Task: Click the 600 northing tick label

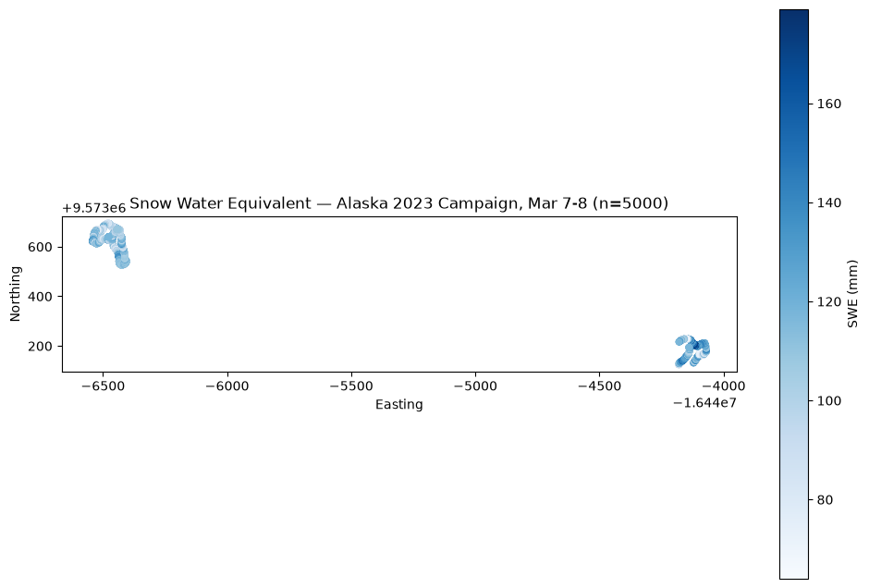Action: 40,247
